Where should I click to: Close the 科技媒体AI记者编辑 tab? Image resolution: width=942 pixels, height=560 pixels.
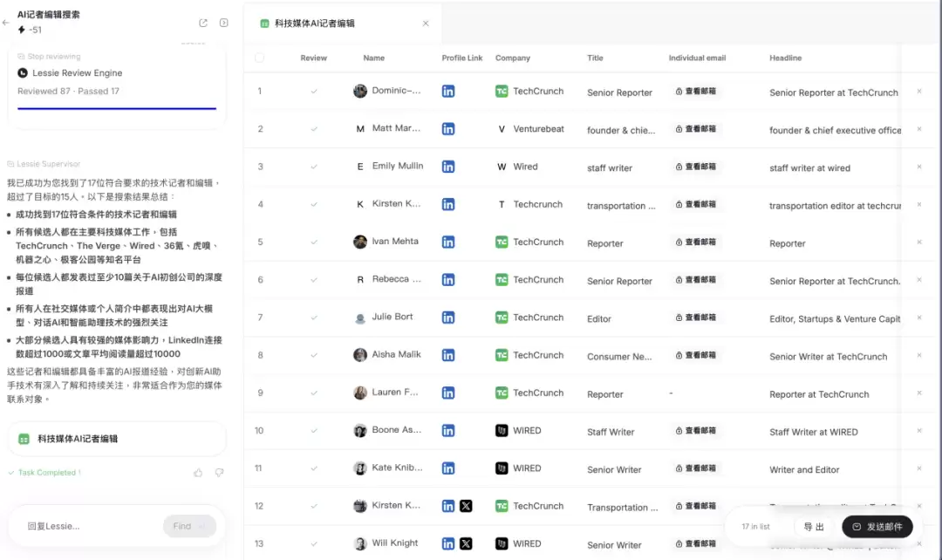426,24
